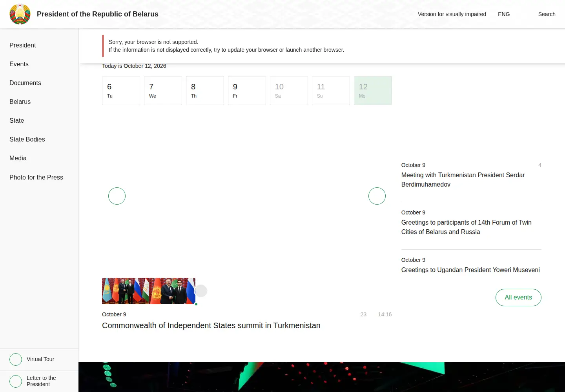
Task: Click the site title President of the Republic of Belarus
Action: (98, 14)
